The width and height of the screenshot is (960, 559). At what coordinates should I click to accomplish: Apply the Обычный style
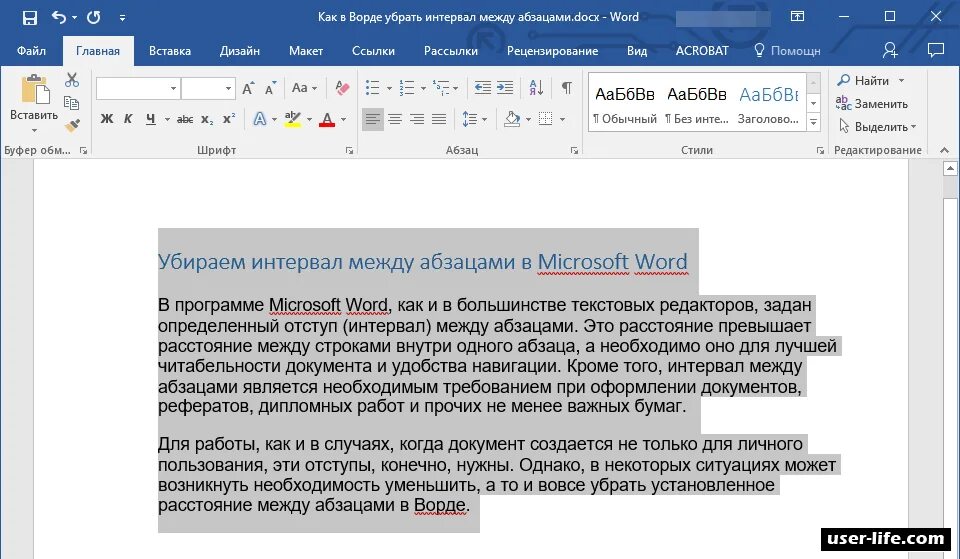pyautogui.click(x=624, y=104)
